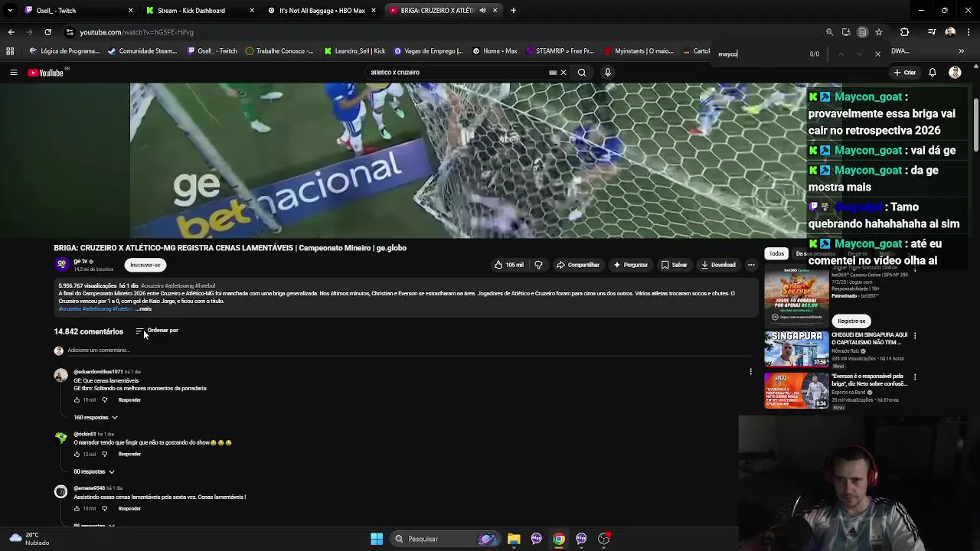Expand the description with ...mais
Viewport: 980px width, 551px height.
(x=143, y=309)
